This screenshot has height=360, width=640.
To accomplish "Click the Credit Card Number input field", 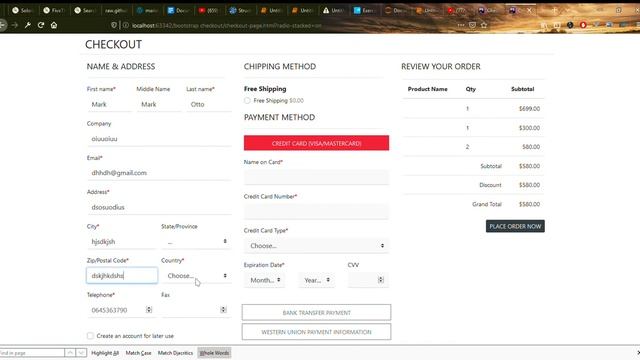I will pyautogui.click(x=316, y=211).
